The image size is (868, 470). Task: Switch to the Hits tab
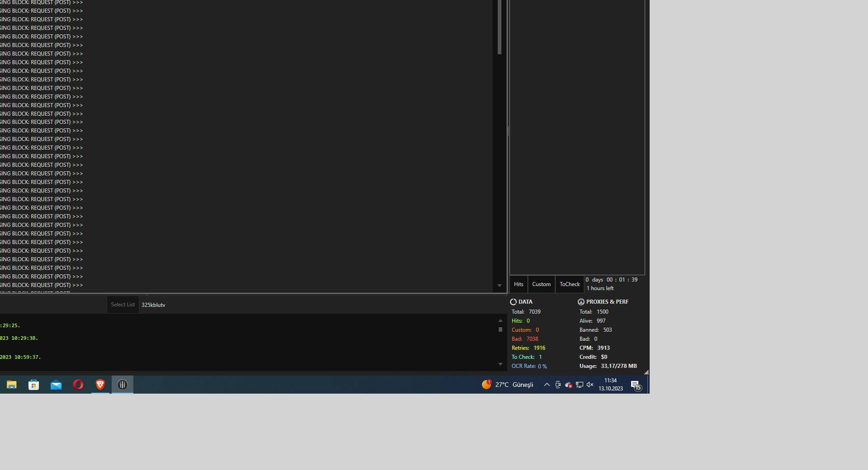519,284
